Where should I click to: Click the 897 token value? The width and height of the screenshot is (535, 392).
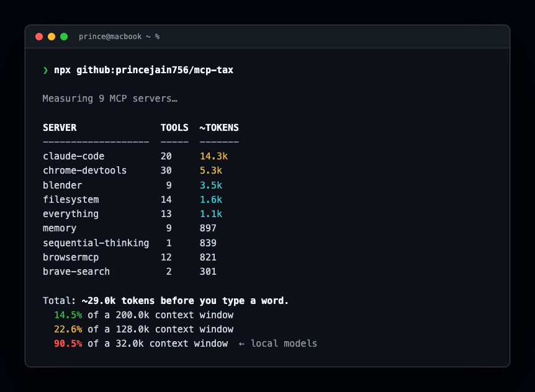(x=208, y=228)
